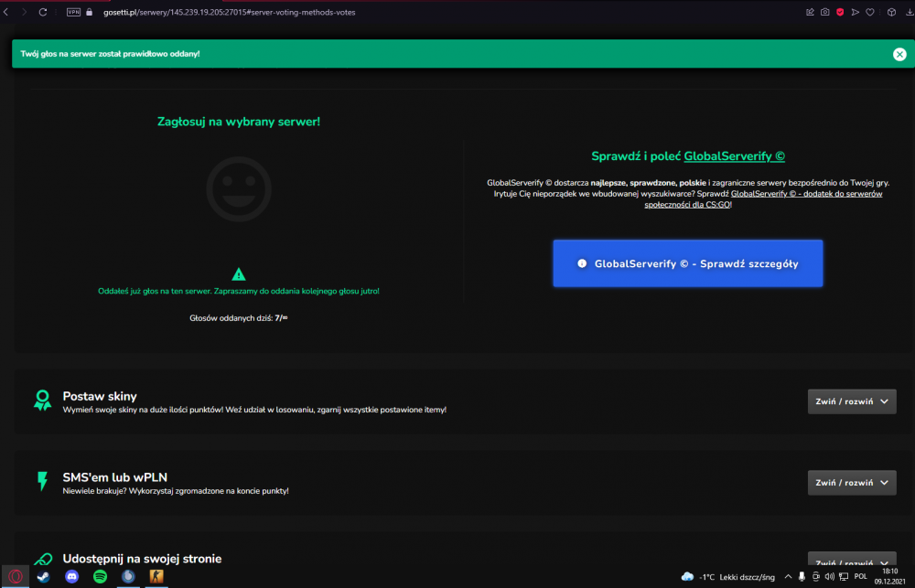
Task: Click the Udostępnij share link icon
Action: click(43, 560)
